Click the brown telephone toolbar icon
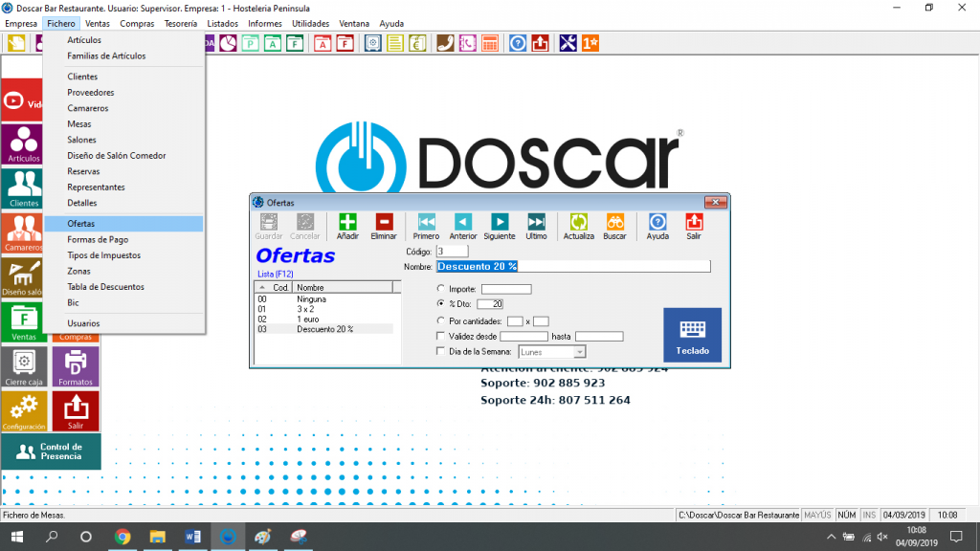This screenshot has width=980, height=551. 445,43
